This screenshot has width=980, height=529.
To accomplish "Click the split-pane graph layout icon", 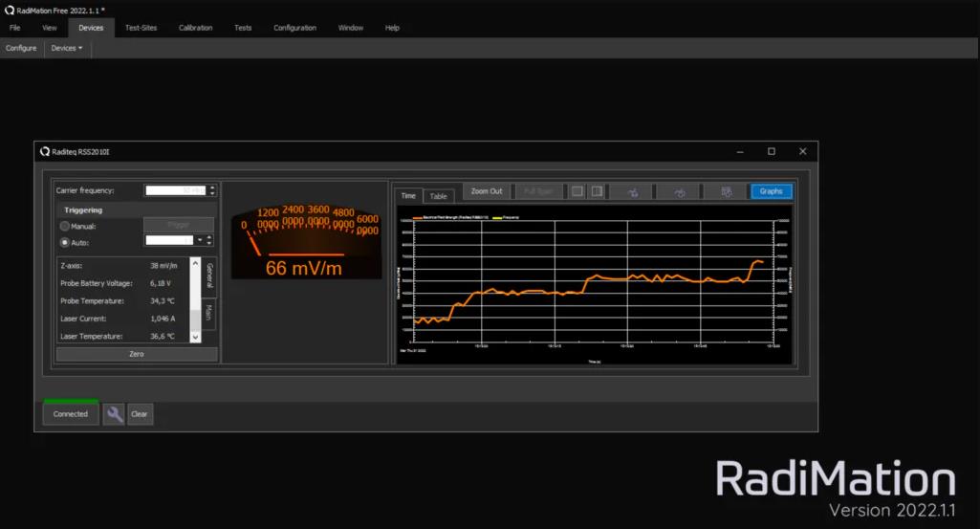I will (597, 191).
